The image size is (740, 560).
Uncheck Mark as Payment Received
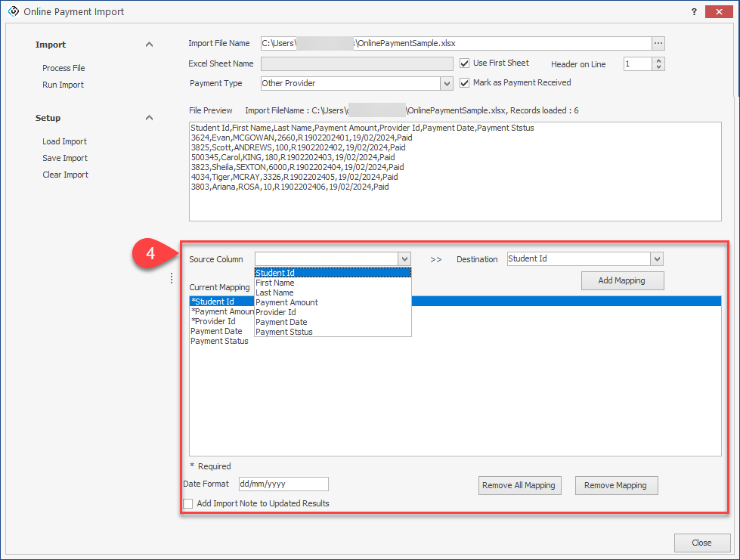[x=465, y=83]
